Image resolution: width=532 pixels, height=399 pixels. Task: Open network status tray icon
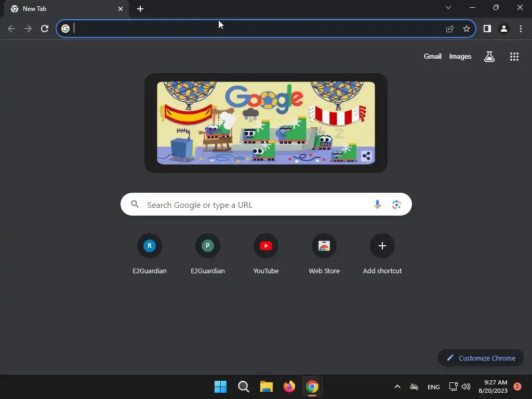pos(453,387)
